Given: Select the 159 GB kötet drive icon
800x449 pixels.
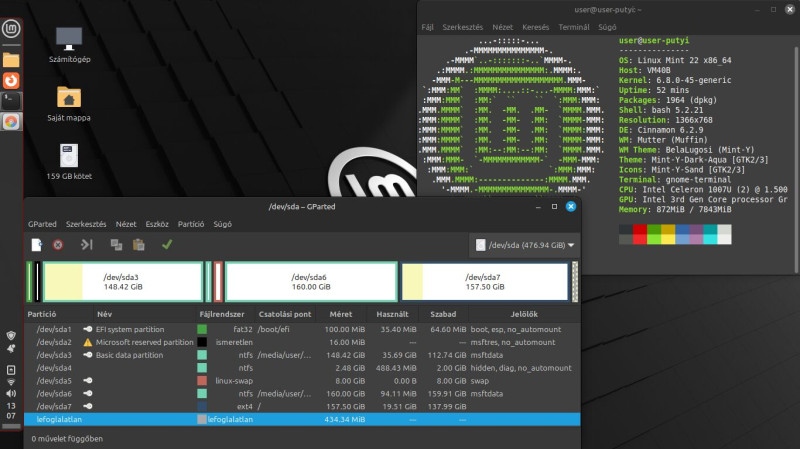Looking at the screenshot, I should coord(69,162).
